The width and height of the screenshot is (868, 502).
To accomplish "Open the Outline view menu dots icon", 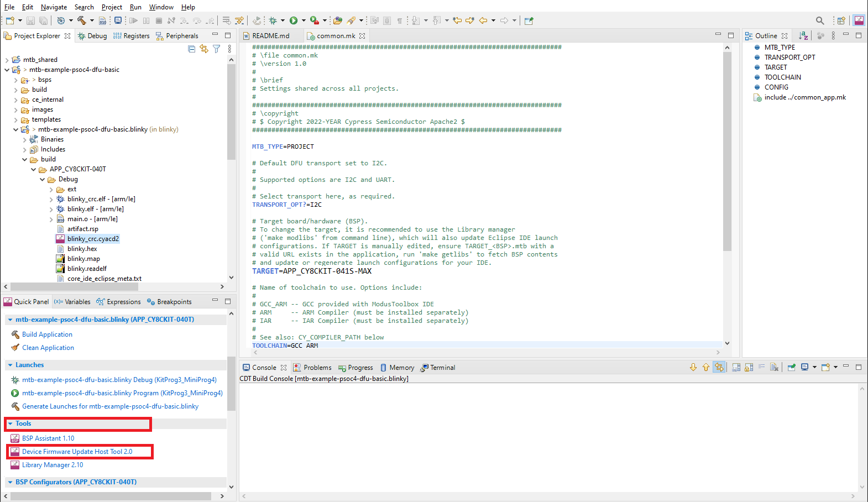I will coord(833,35).
